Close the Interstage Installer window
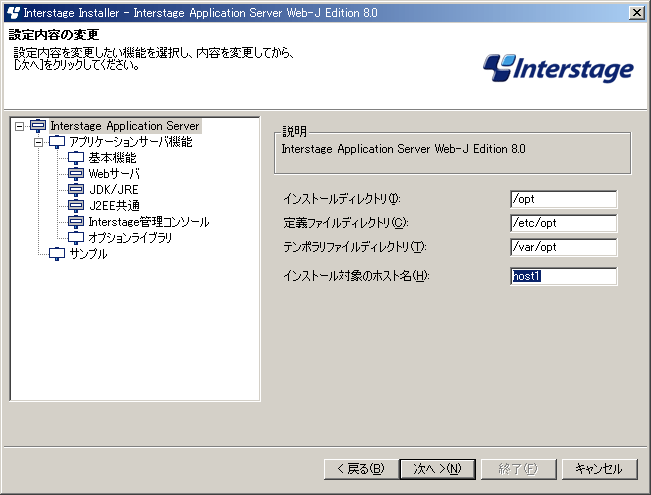This screenshot has width=651, height=495. pyautogui.click(x=636, y=13)
